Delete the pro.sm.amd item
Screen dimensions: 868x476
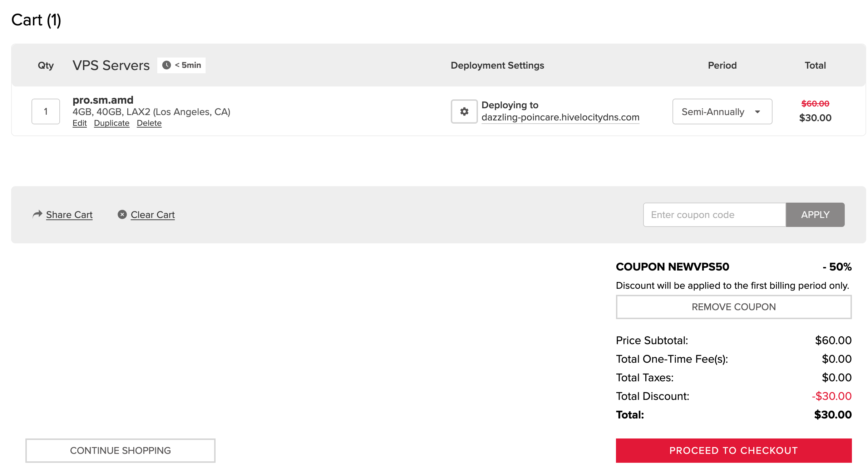[149, 123]
